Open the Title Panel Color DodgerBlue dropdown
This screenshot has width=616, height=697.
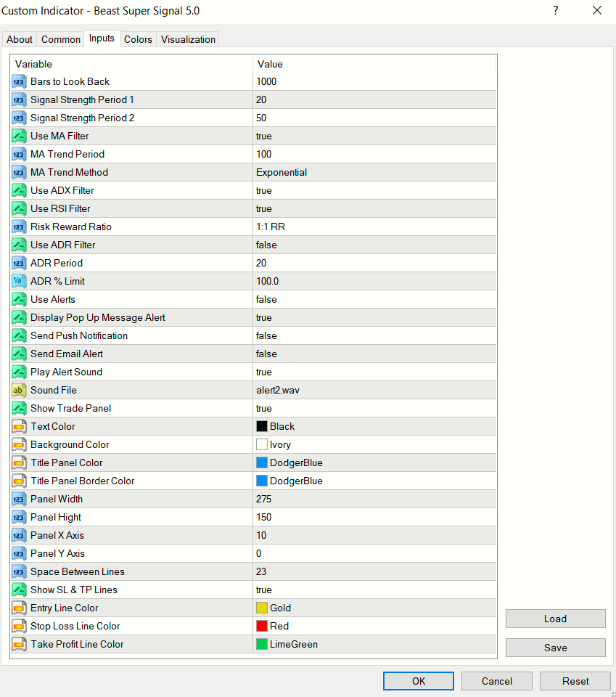(374, 462)
